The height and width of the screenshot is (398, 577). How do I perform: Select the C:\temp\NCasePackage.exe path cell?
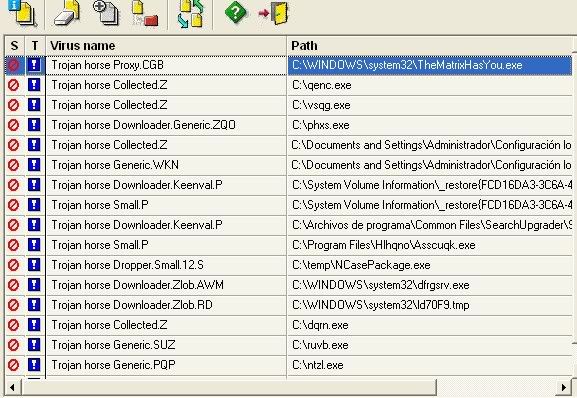(430, 265)
